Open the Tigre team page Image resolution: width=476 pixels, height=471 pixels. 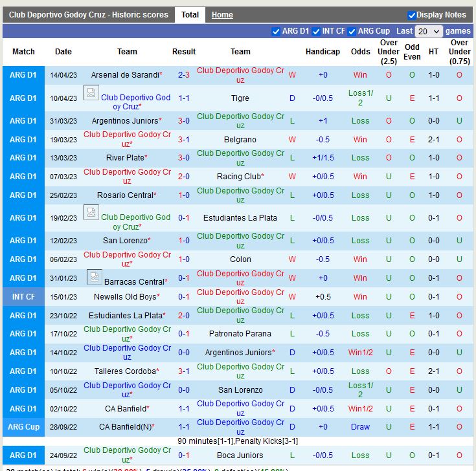tap(240, 98)
